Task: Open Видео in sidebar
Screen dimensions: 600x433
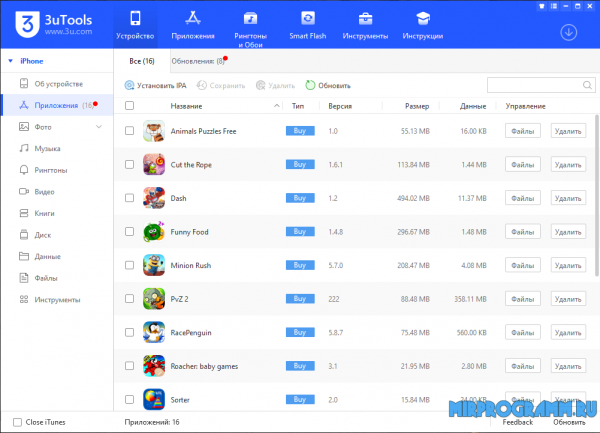Action: 57,192
